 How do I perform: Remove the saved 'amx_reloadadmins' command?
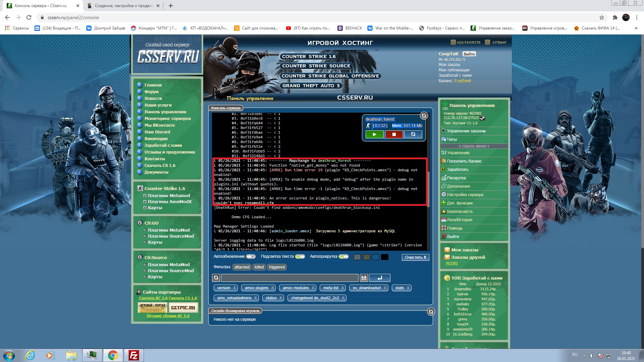[255, 298]
